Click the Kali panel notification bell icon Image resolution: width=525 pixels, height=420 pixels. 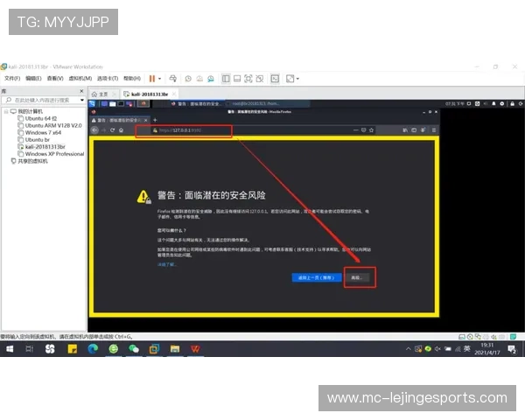493,104
